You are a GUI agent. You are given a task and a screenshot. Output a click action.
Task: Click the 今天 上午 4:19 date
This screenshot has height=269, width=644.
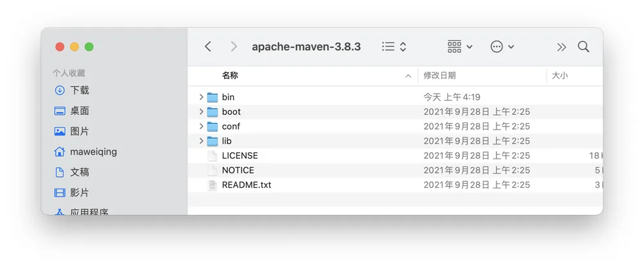pyautogui.click(x=452, y=97)
